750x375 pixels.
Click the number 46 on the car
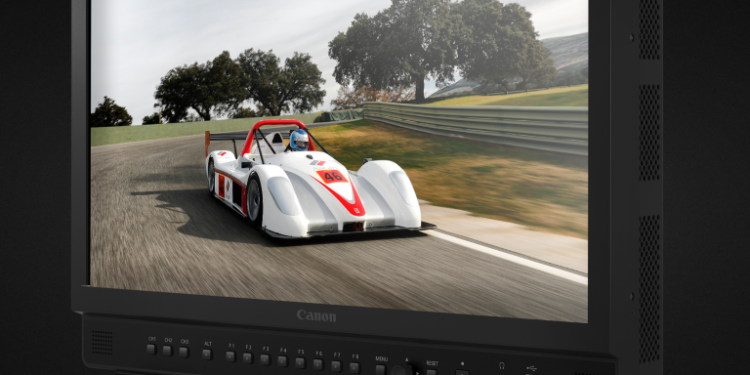332,176
